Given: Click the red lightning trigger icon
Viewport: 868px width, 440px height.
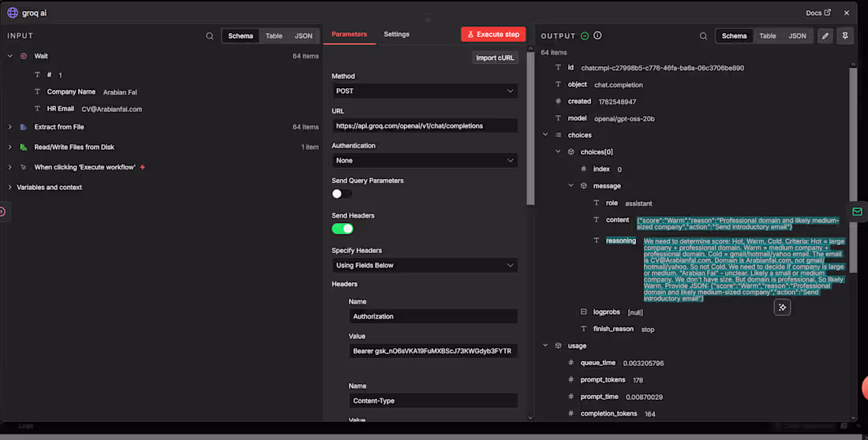Looking at the screenshot, I should [143, 167].
